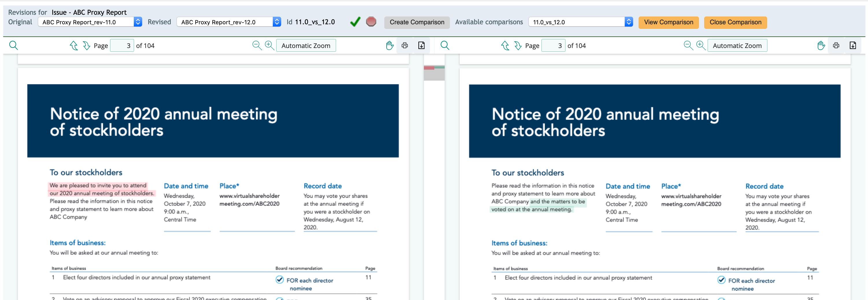Image resolution: width=868 pixels, height=300 pixels.
Task: Enable hand tool in left viewer
Action: [390, 45]
